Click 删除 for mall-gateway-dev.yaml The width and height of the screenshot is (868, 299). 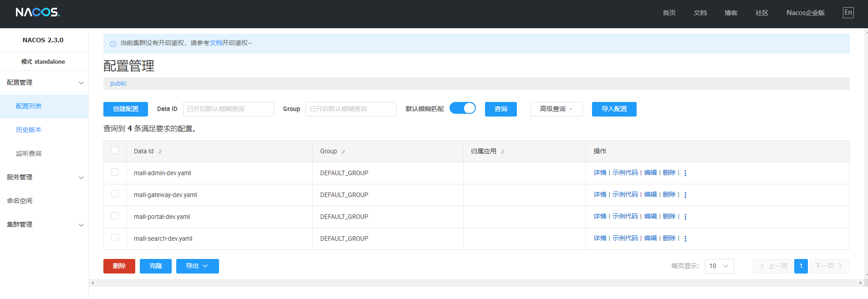point(669,195)
